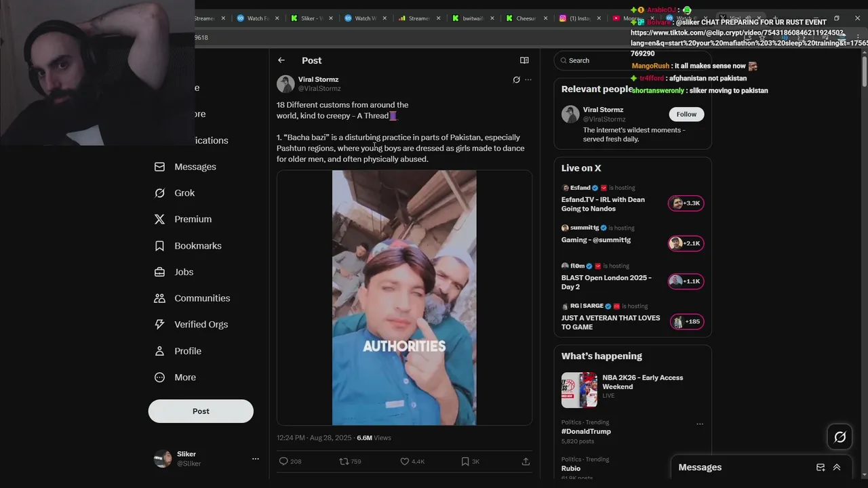Click the floating Grok button
Viewport: 868px width, 488px height.
coord(840,437)
